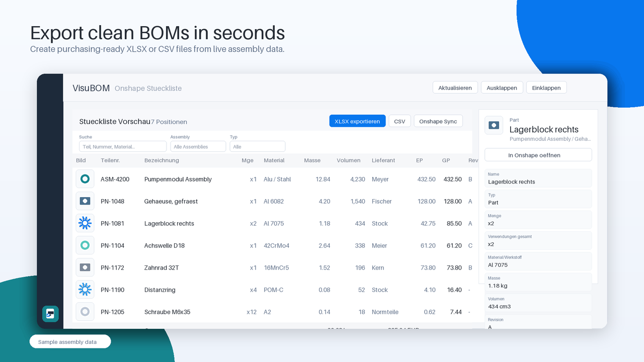Click In Onshape oeffnen button
The image size is (644, 362).
(538, 155)
